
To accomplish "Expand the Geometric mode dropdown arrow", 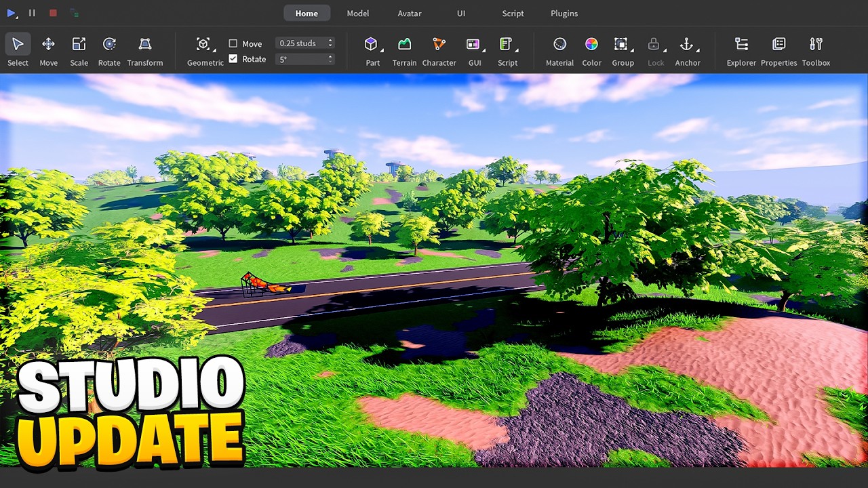I will tap(214, 50).
